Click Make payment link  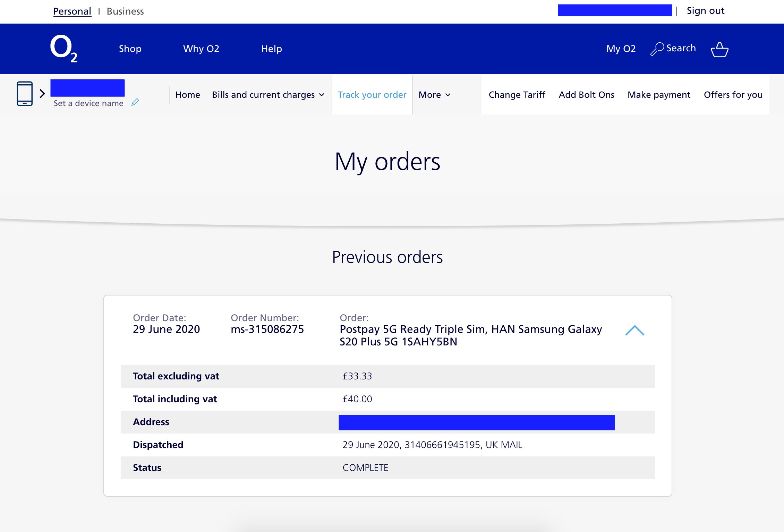[658, 95]
